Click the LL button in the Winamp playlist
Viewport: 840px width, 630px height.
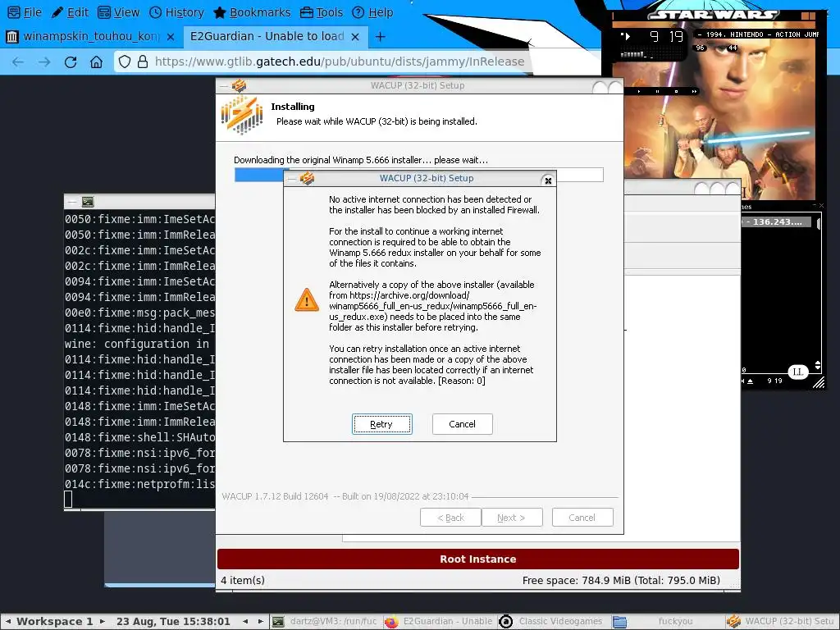point(798,372)
